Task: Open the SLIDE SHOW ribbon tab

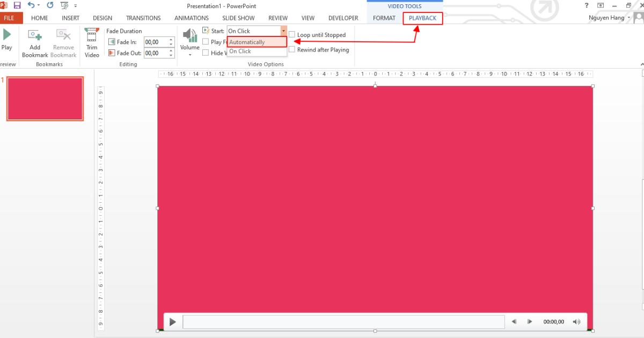Action: click(x=238, y=18)
